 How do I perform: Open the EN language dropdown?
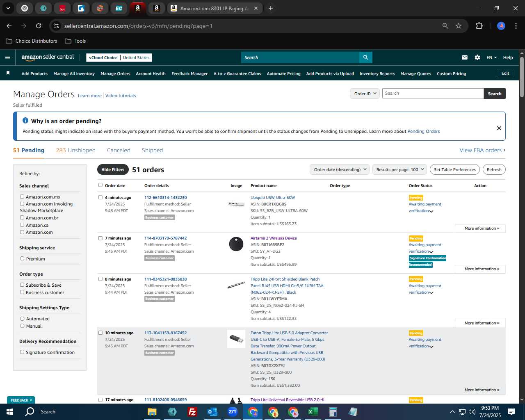[491, 57]
